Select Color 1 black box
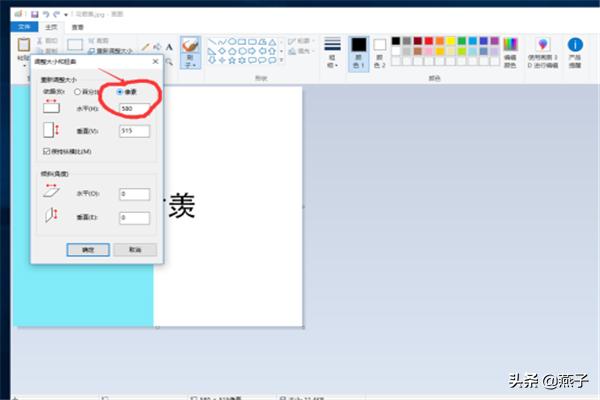The width and height of the screenshot is (600, 400). tap(359, 45)
